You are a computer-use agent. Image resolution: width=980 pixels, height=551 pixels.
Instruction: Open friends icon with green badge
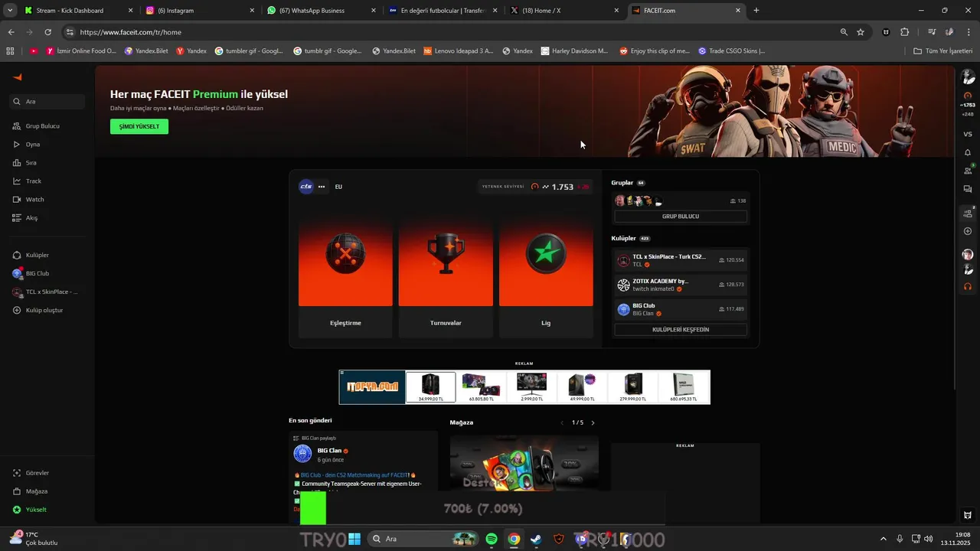tap(968, 170)
